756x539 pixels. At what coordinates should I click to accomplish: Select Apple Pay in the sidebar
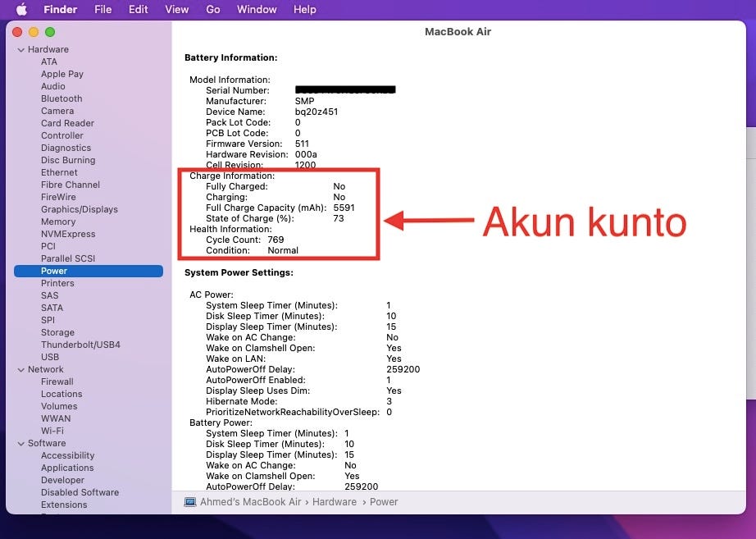point(62,74)
